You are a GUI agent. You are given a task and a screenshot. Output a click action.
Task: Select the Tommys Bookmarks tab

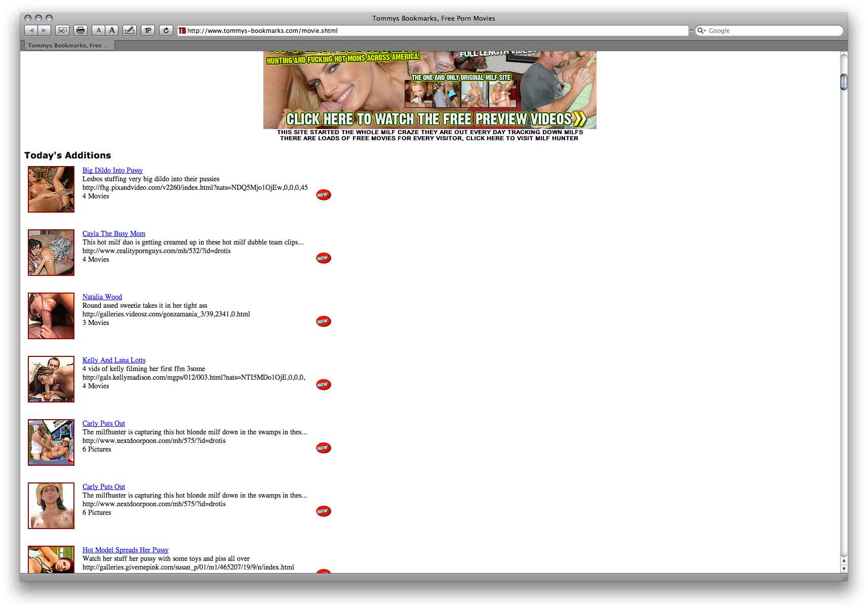68,46
